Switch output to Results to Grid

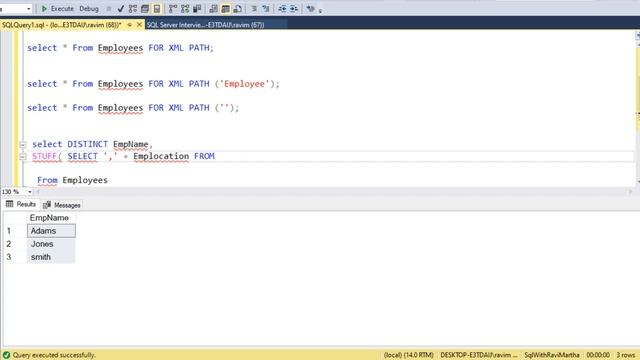click(225, 9)
